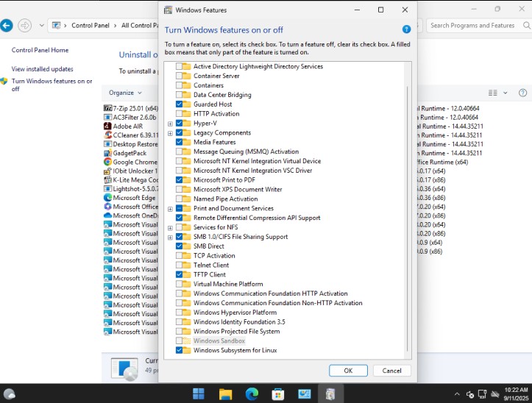Screen dimensions: 532x403
Task: Change the icon view layout button
Action: click(493, 93)
